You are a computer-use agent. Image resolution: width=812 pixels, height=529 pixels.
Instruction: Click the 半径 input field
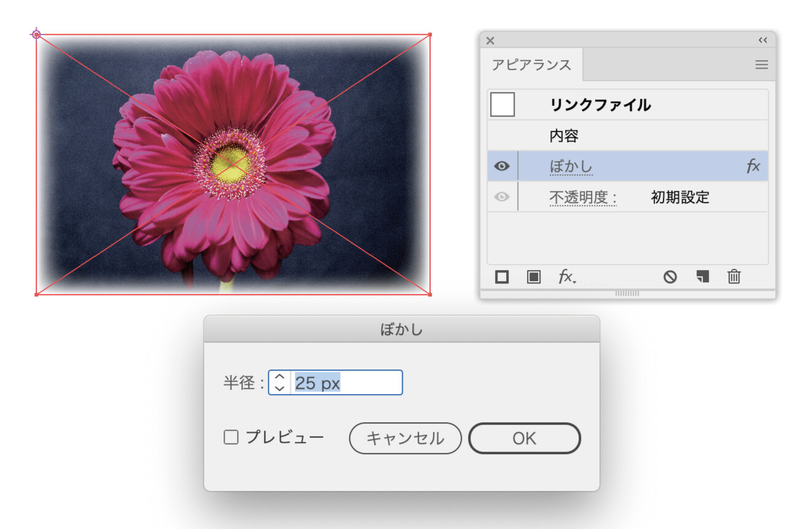click(x=346, y=383)
